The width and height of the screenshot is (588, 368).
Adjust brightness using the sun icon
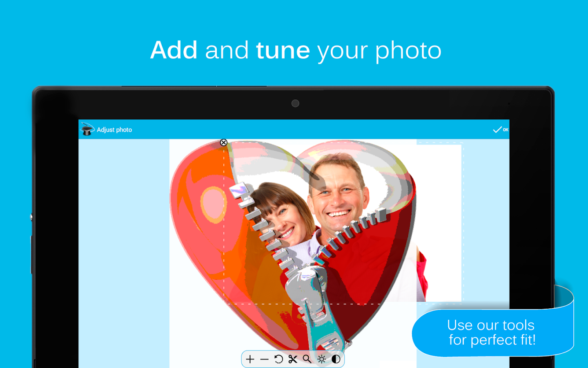click(322, 359)
